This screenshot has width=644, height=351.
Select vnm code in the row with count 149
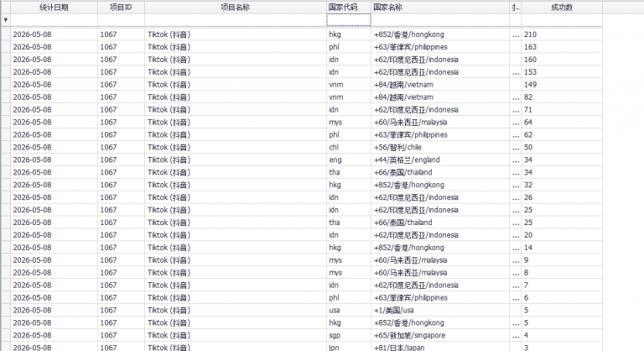pyautogui.click(x=349, y=85)
